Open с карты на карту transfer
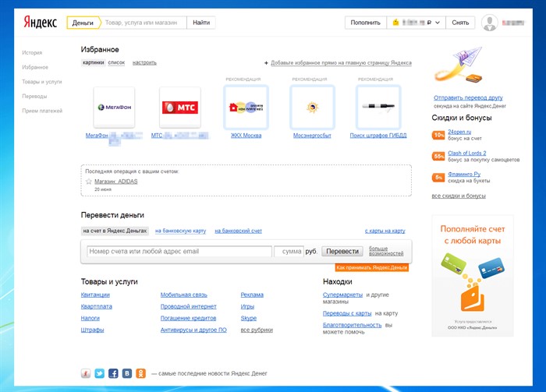Viewport: 546px width, 392px height. [385, 231]
